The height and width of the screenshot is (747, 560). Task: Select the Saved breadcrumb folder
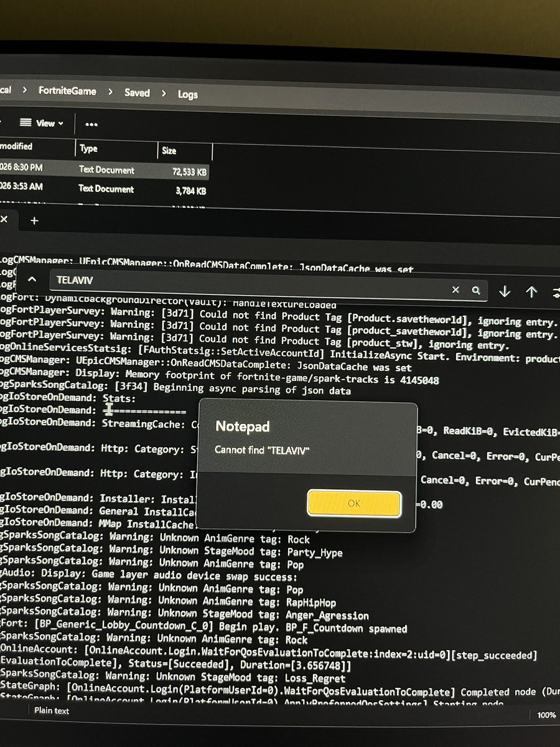tap(137, 93)
